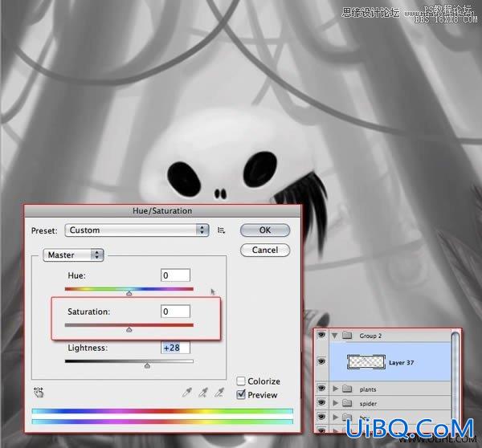Select the "Layer 37" layer name
Viewport: 482px width, 448px height.
[402, 363]
